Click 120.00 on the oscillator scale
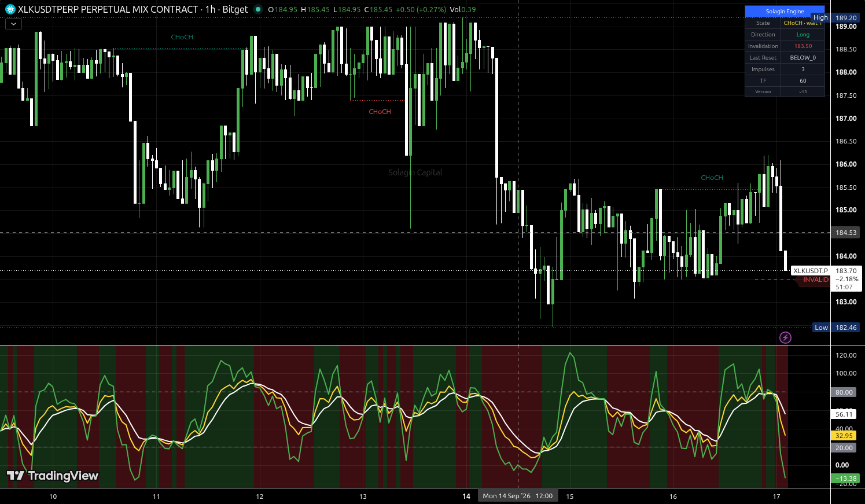 846,355
